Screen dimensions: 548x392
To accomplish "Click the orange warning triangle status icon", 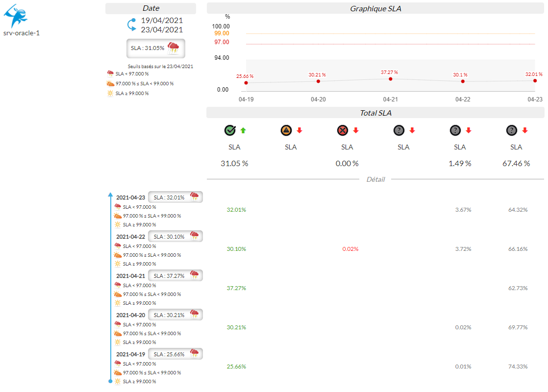I will tap(286, 130).
